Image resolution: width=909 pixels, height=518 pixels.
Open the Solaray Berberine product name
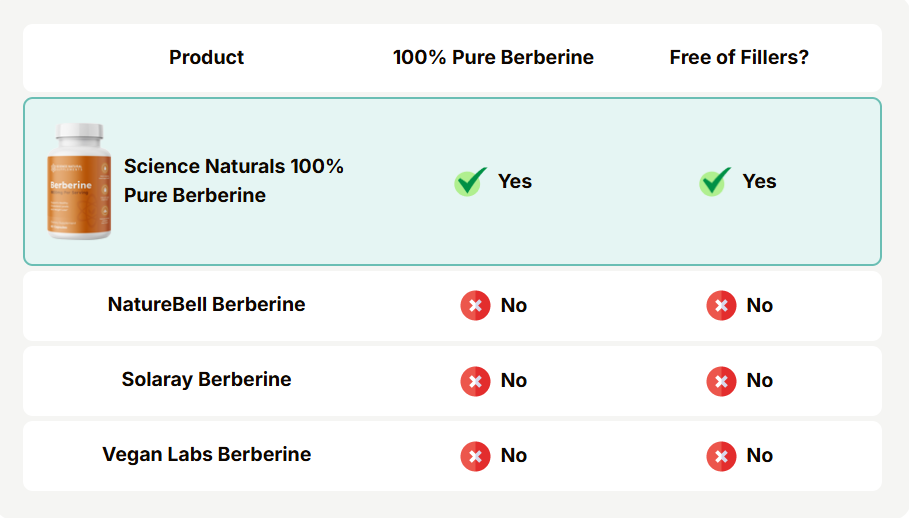(206, 379)
